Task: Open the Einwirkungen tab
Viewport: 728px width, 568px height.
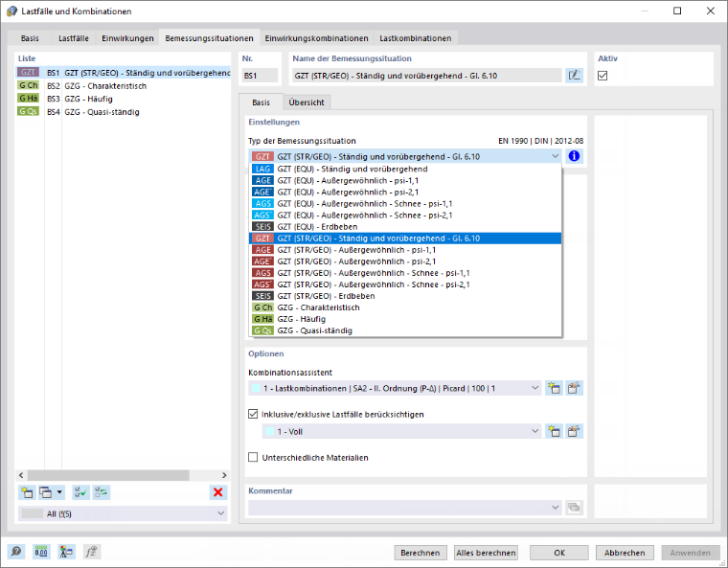Action: point(127,38)
